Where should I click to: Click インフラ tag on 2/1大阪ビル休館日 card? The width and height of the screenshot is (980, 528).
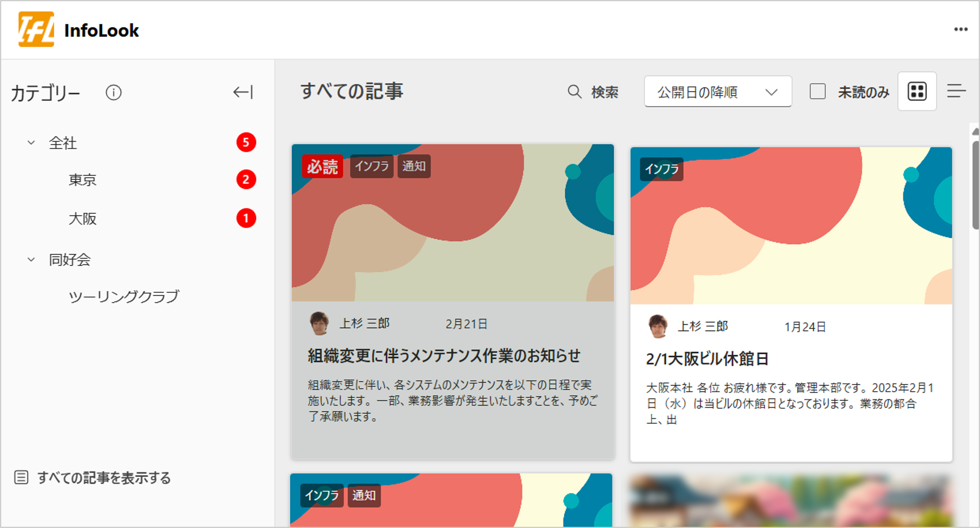pos(661,169)
